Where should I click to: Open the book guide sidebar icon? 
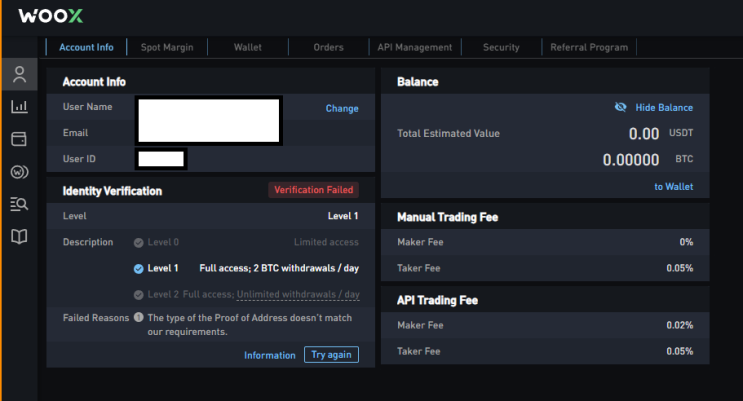click(19, 236)
